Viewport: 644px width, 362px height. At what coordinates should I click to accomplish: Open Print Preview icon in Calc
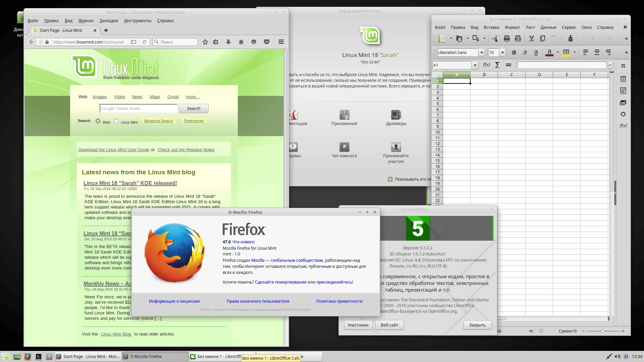518,39
